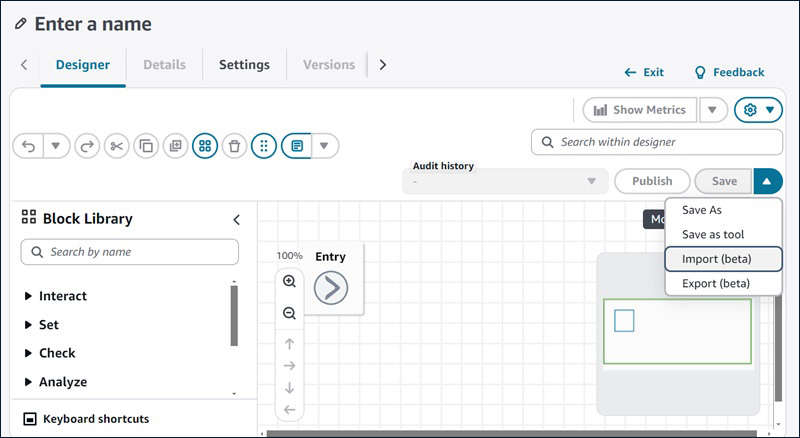800x438 pixels.
Task: Click the copy icon in toolbar
Action: click(x=146, y=146)
